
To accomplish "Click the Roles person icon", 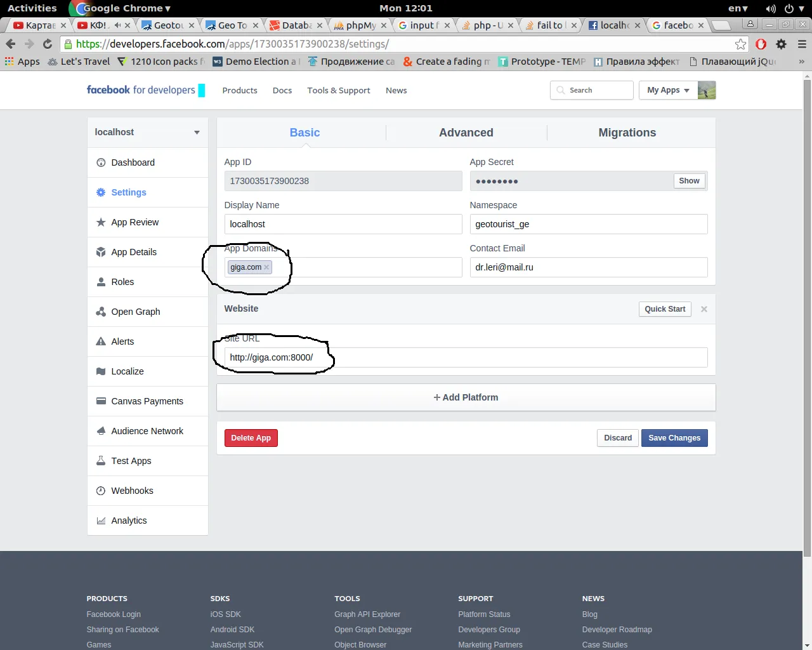I will click(101, 282).
